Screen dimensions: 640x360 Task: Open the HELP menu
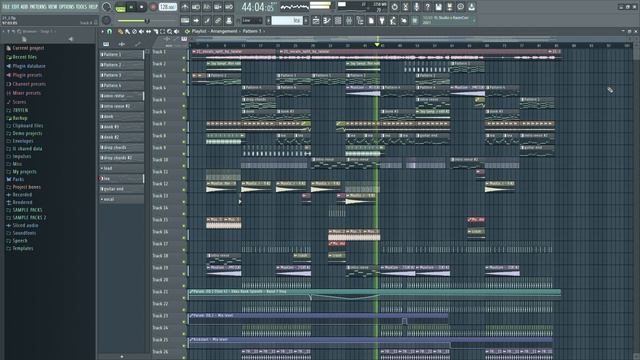[93, 7]
